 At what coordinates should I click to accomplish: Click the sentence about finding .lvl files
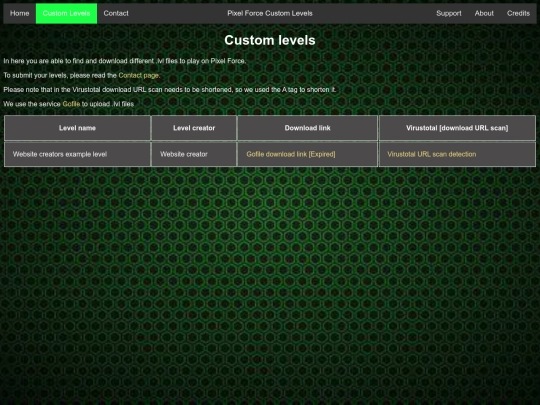point(125,61)
